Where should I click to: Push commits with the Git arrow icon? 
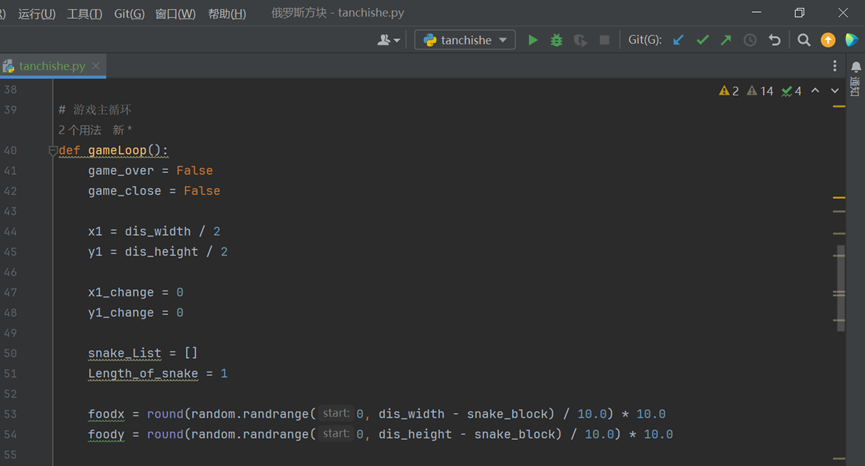click(726, 40)
